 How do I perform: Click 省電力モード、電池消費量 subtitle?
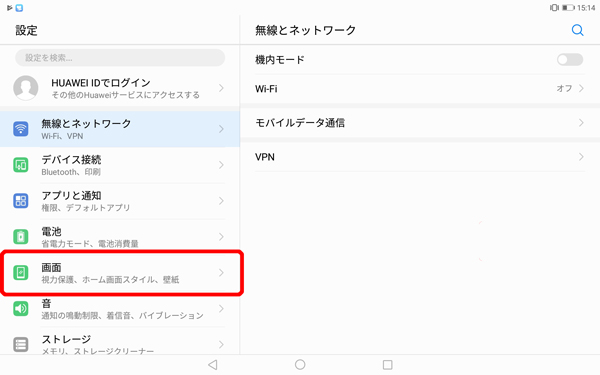[90, 244]
